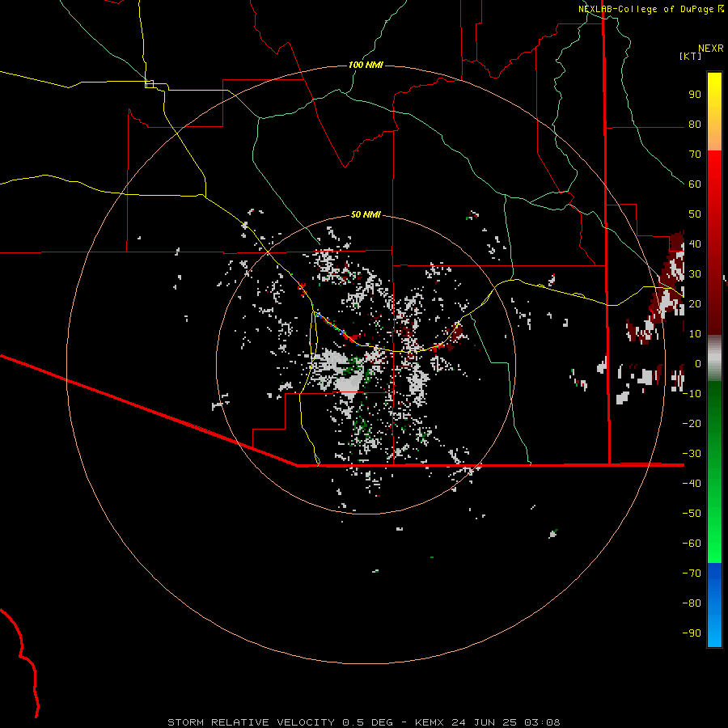Click the KEMX station identifier in caption
The height and width of the screenshot is (728, 728).
click(429, 722)
